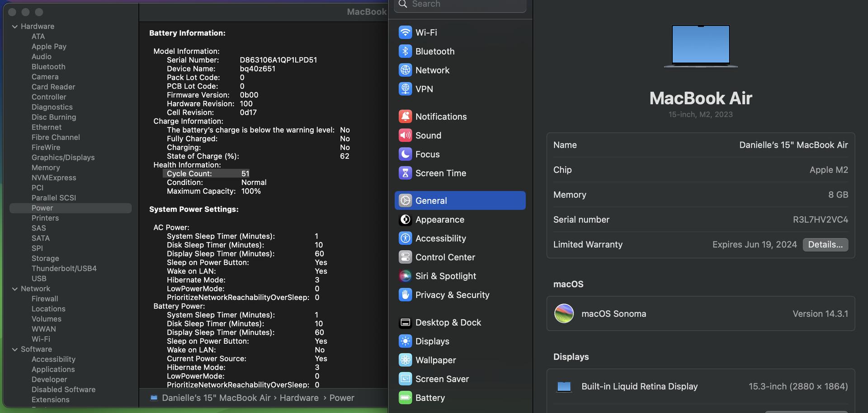The width and height of the screenshot is (868, 413).
Task: Click the Built-in Liquid Retina Display icon
Action: click(564, 387)
